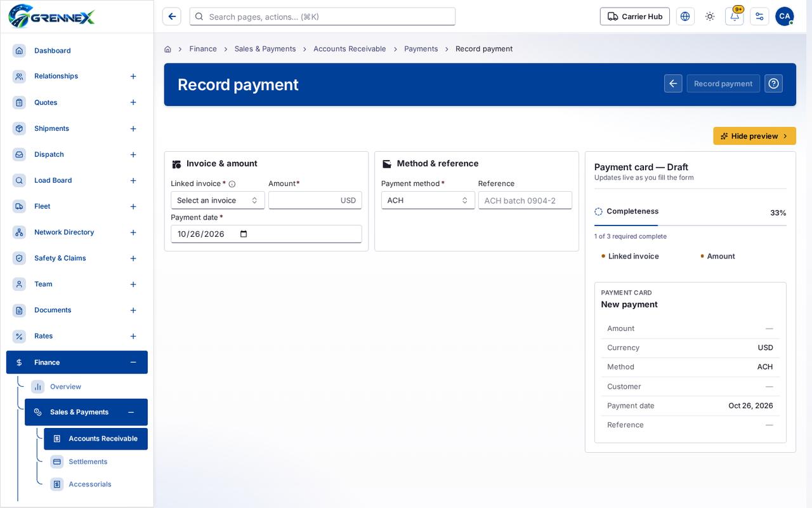This screenshot has height=508, width=812.
Task: Open Finance Overview menu item
Action: [86, 387]
